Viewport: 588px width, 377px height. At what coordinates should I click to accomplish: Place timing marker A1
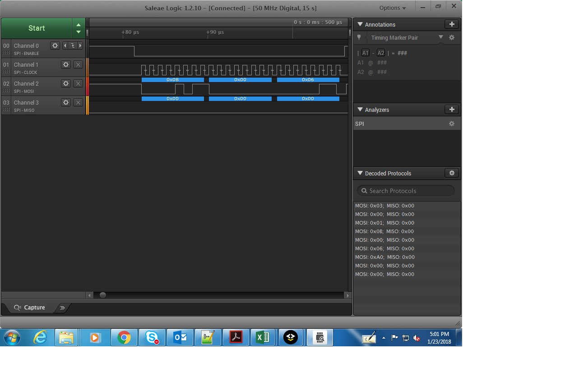coord(366,53)
